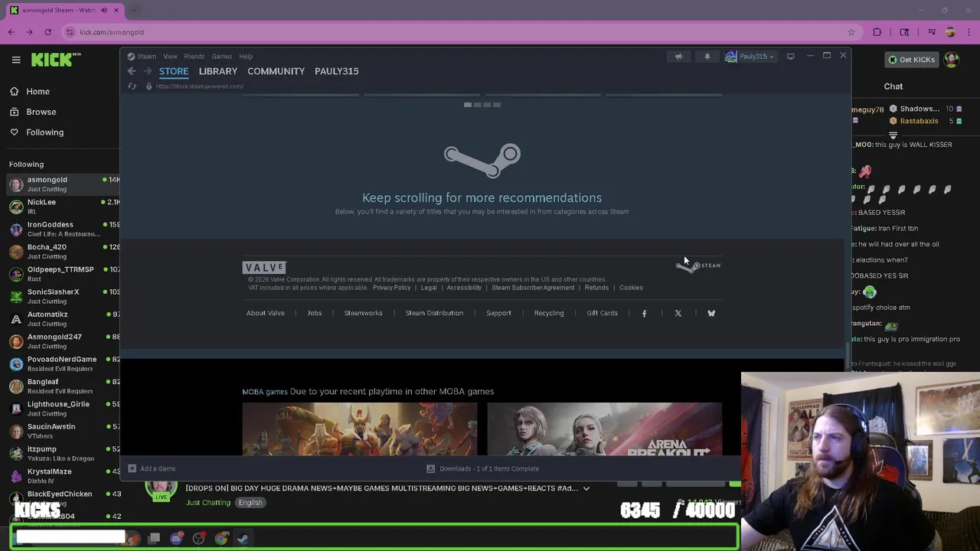The width and height of the screenshot is (980, 551).
Task: Go forward in Steam navigation
Action: coord(148,71)
